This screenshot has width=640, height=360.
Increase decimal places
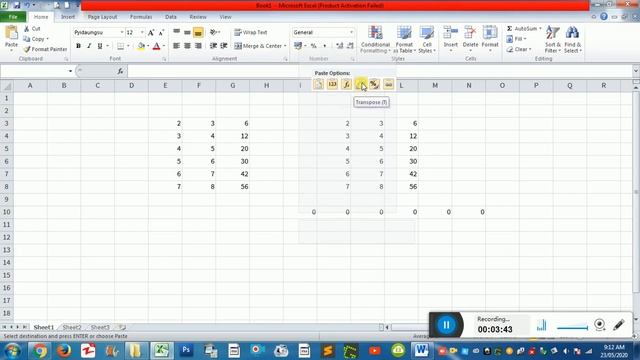pos(340,46)
